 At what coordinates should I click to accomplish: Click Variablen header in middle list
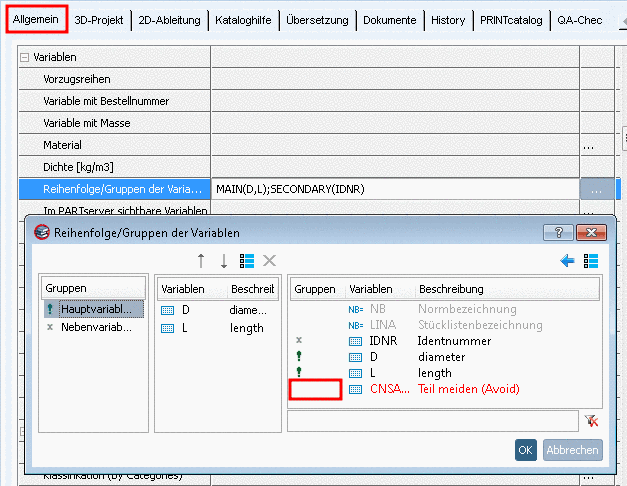point(193,289)
